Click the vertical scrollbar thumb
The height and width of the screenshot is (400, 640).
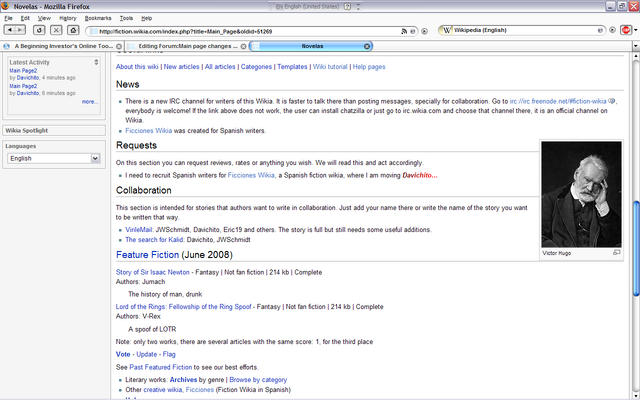coord(636,248)
